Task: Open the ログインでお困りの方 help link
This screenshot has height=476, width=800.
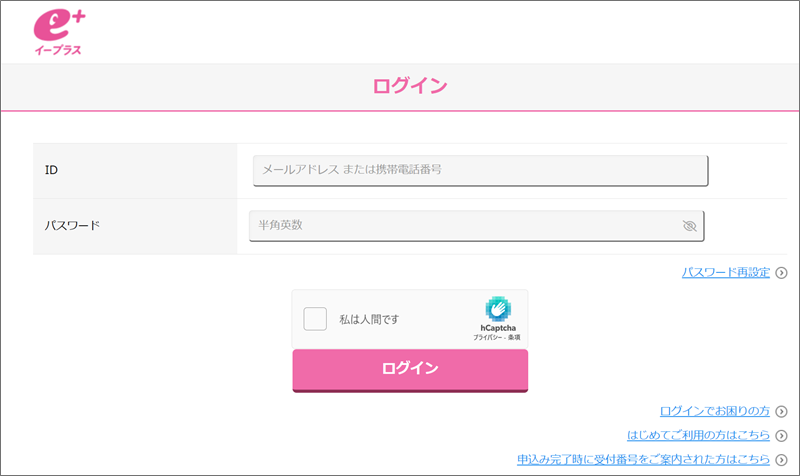Action: tap(714, 411)
